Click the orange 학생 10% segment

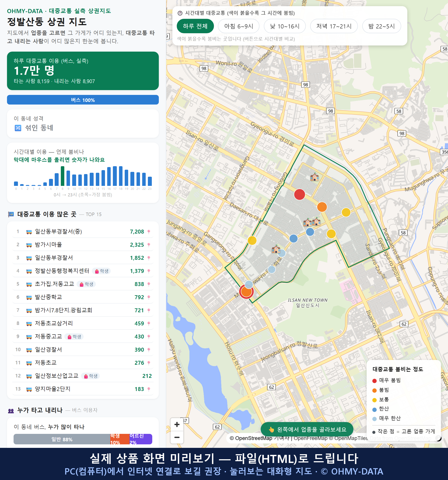tap(120, 439)
